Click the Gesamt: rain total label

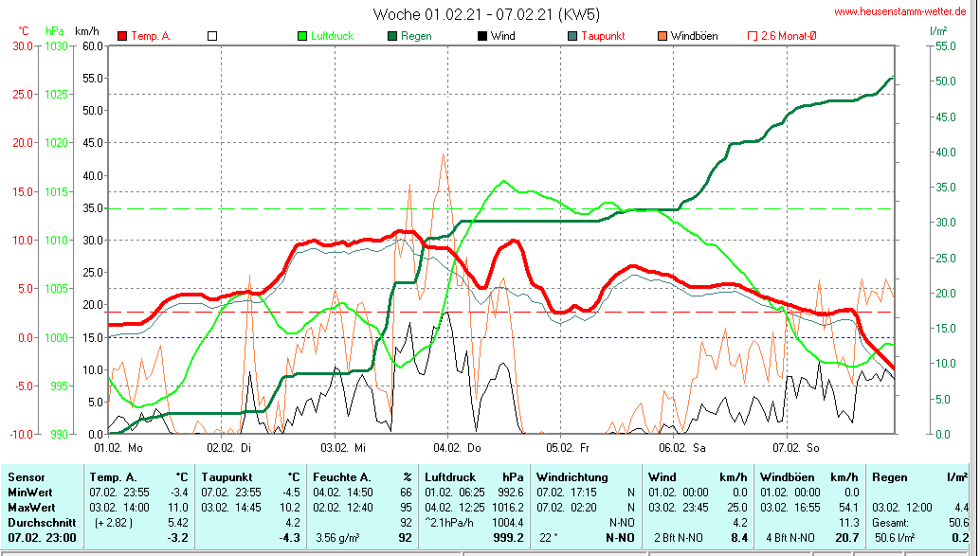coord(891,522)
